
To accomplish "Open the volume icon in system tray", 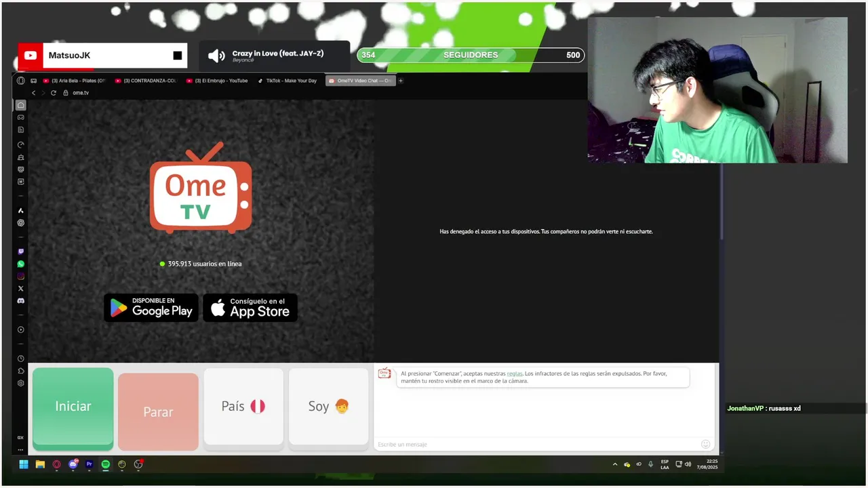I will 688,464.
